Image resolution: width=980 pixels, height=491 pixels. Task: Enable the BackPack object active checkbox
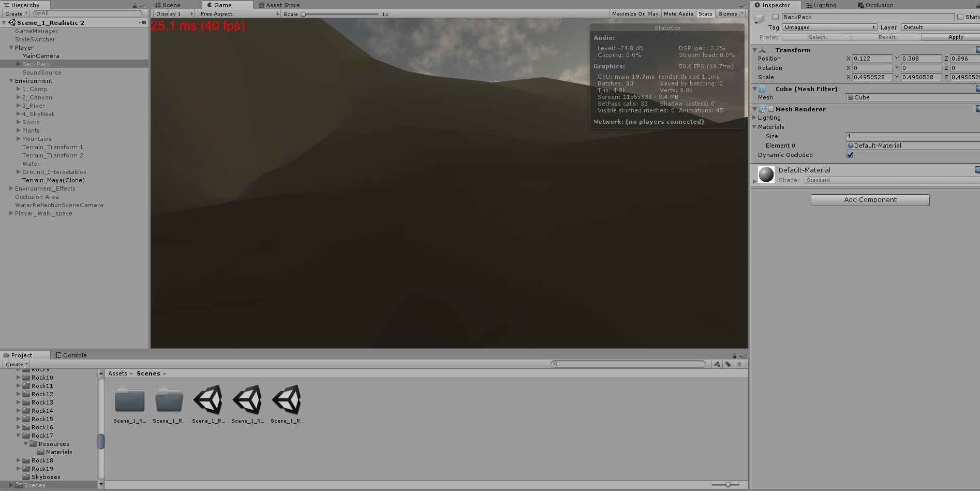coord(776,17)
